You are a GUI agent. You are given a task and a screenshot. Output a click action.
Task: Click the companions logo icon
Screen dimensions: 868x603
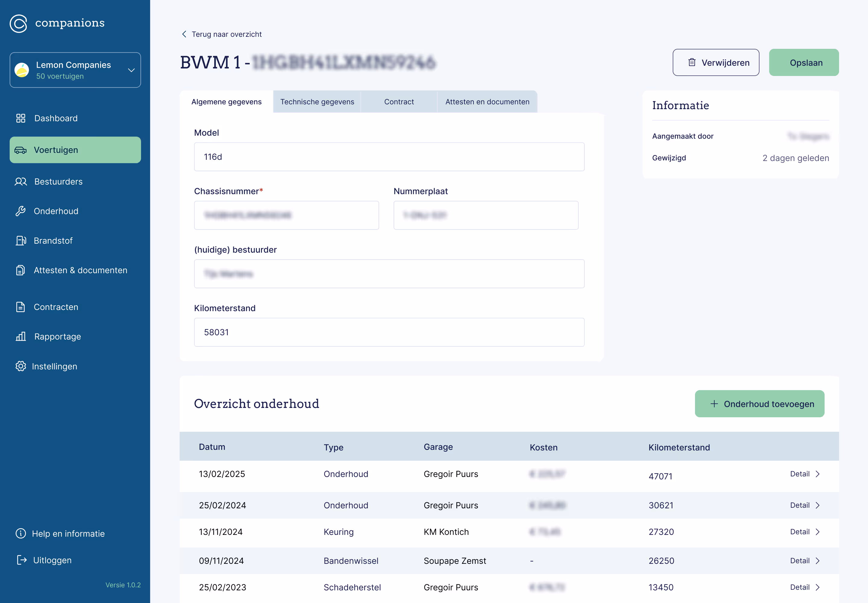tap(18, 24)
